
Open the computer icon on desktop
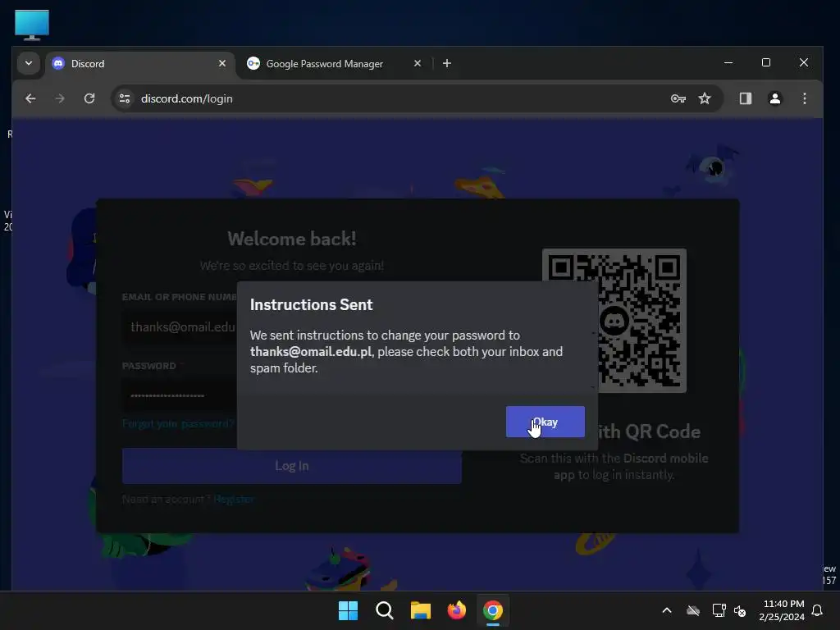[32, 25]
